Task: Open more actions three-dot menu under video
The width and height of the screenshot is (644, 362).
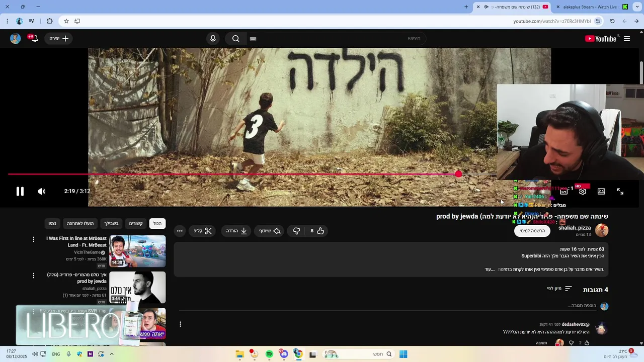Action: (180, 231)
